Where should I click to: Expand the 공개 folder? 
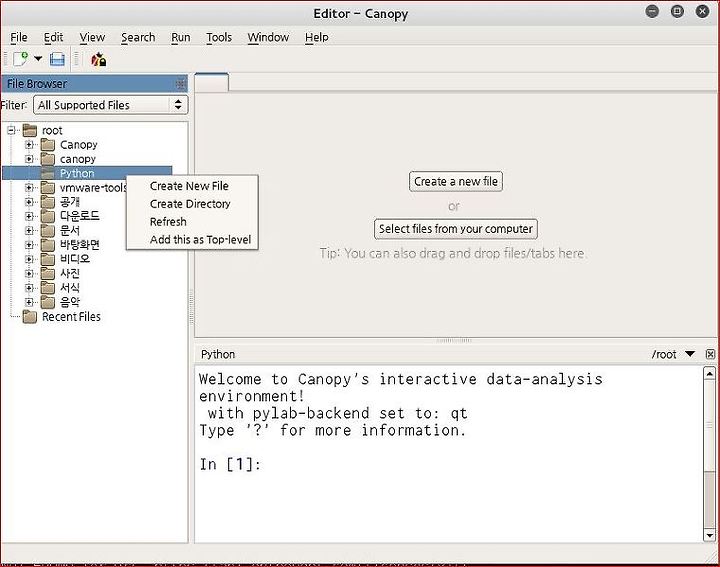pyautogui.click(x=29, y=202)
